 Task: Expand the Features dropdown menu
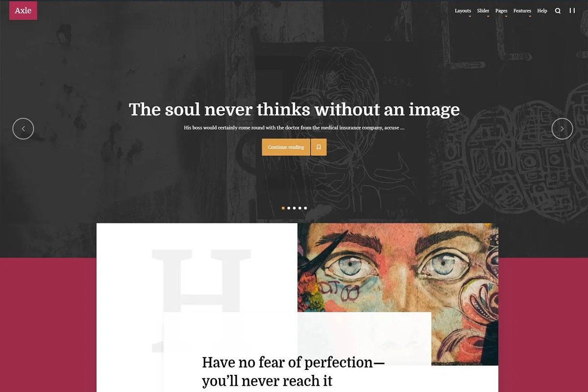pyautogui.click(x=522, y=11)
